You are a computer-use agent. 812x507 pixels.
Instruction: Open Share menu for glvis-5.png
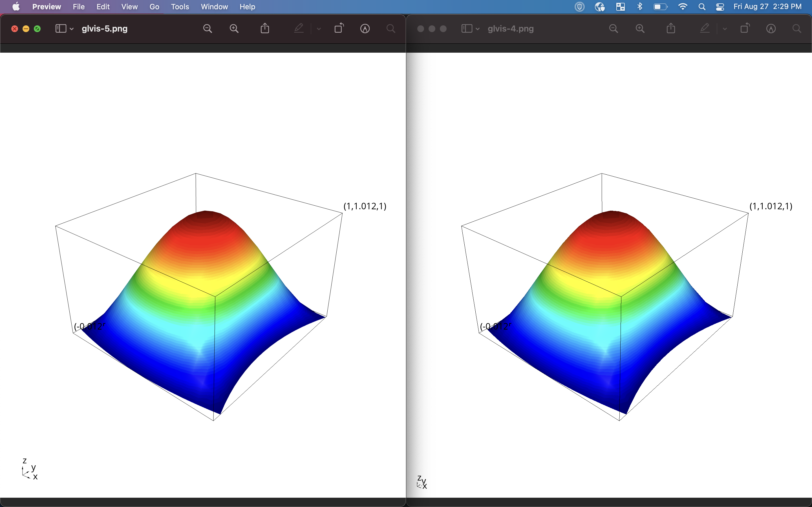pyautogui.click(x=265, y=28)
